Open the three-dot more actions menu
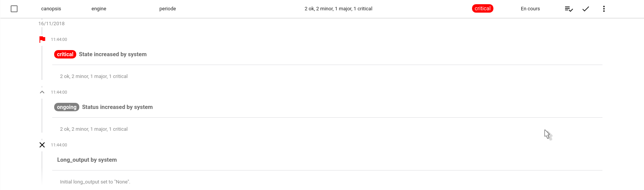This screenshot has height=190, width=644. coord(604,9)
